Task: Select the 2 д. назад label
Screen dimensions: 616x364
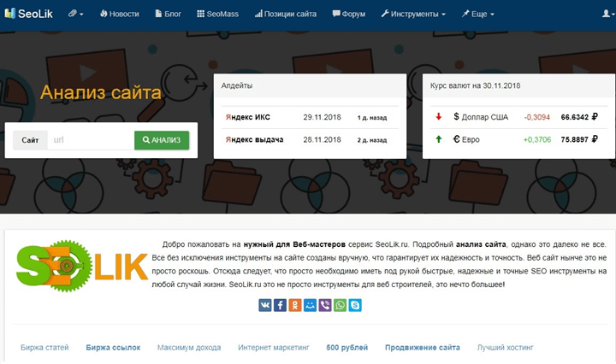Action: click(372, 140)
